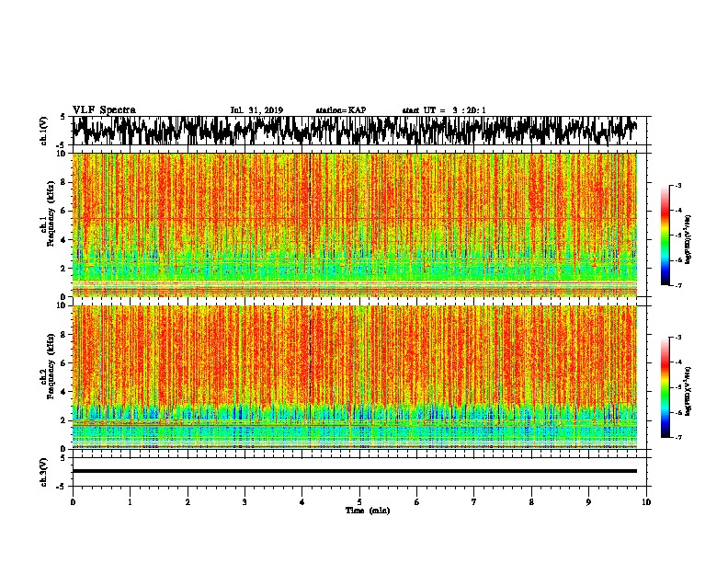
Task: Click time axis tick label "6"
Action: 417,502
